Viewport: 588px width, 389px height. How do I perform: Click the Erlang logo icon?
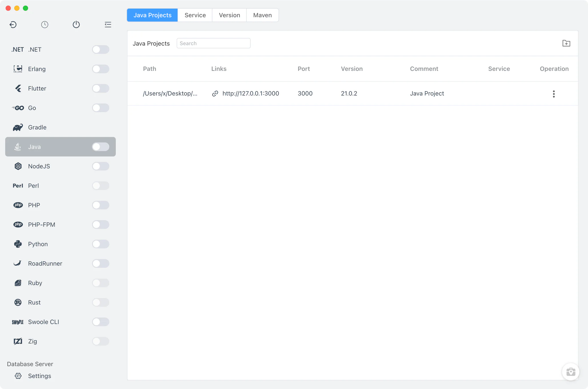pos(18,69)
